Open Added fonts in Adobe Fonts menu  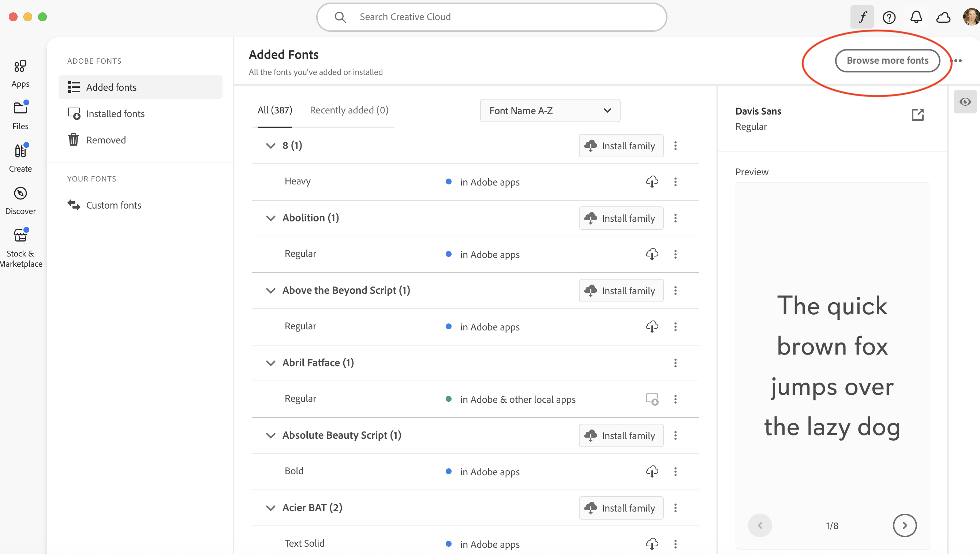tap(141, 87)
